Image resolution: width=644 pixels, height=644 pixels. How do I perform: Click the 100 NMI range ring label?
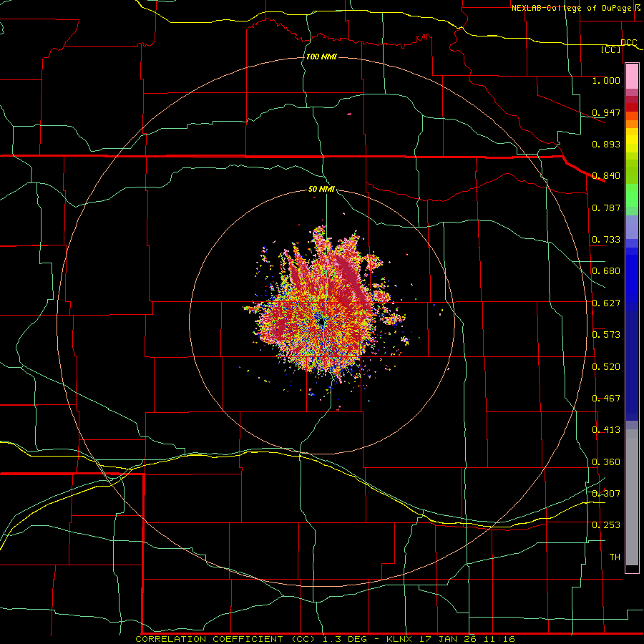pos(321,57)
